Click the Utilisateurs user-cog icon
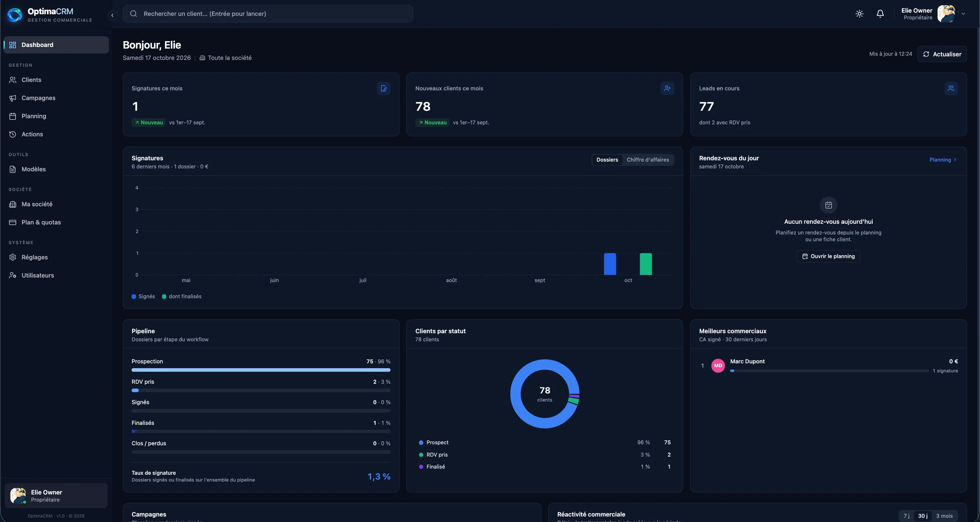Image resolution: width=980 pixels, height=522 pixels. [13, 275]
